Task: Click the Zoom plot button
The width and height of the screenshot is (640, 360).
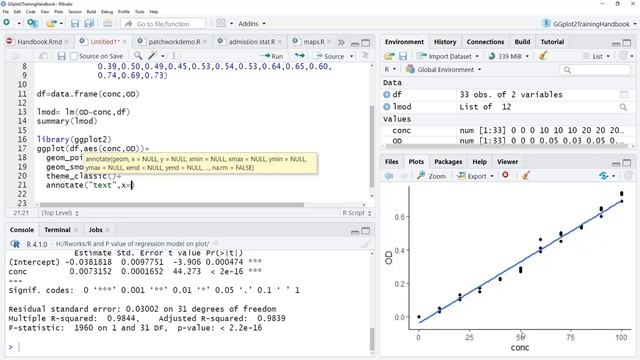Action: coord(431,176)
